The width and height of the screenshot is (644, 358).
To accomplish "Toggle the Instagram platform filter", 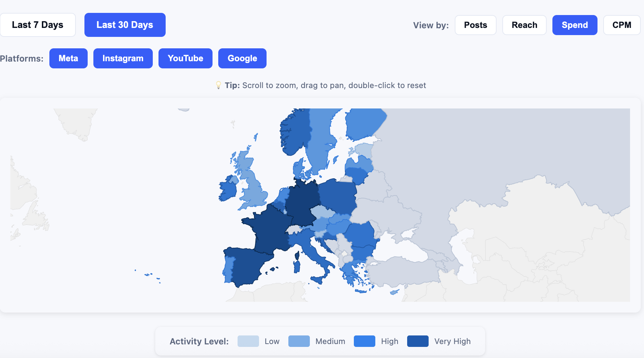I will pyautogui.click(x=123, y=58).
